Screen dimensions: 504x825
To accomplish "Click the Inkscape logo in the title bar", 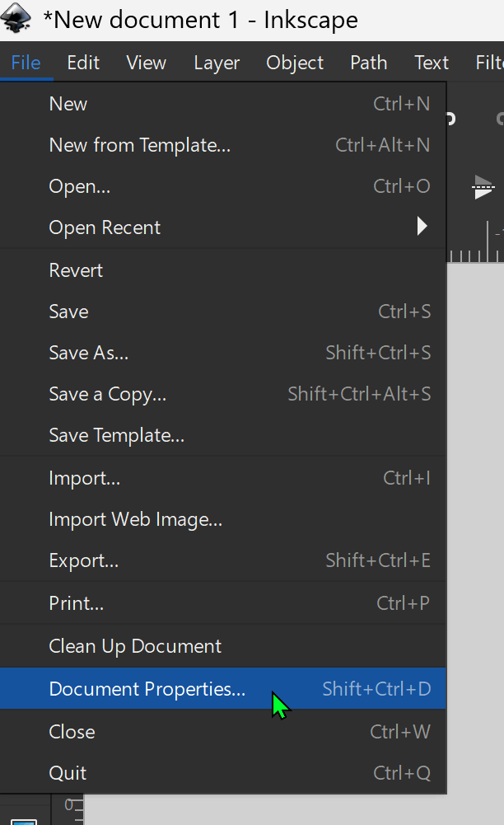I will pos(17,18).
